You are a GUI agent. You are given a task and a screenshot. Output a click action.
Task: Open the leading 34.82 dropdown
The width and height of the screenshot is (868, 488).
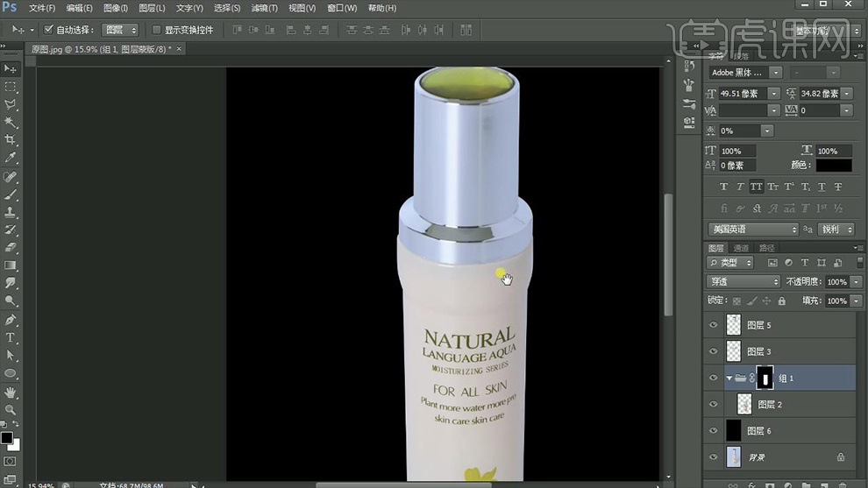tap(846, 94)
